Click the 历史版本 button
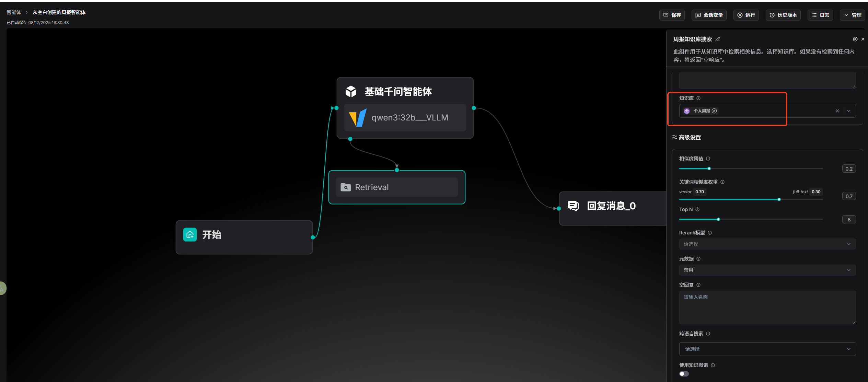Screen dimensions: 868x382 pyautogui.click(x=783, y=15)
